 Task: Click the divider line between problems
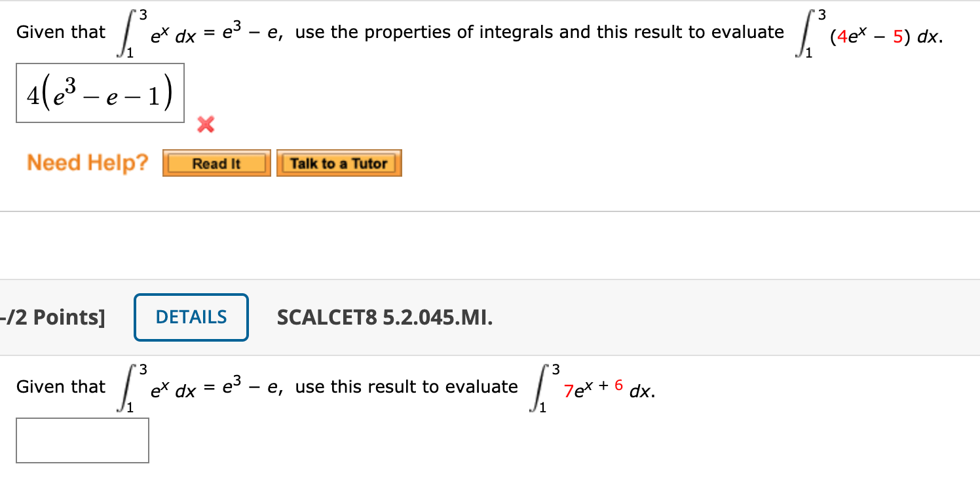coord(490,211)
